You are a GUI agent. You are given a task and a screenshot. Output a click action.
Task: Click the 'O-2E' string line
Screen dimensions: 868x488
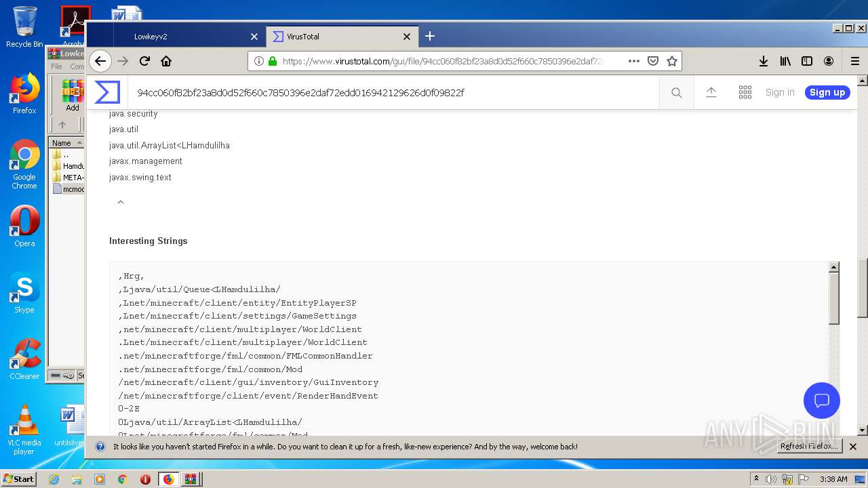coord(129,409)
